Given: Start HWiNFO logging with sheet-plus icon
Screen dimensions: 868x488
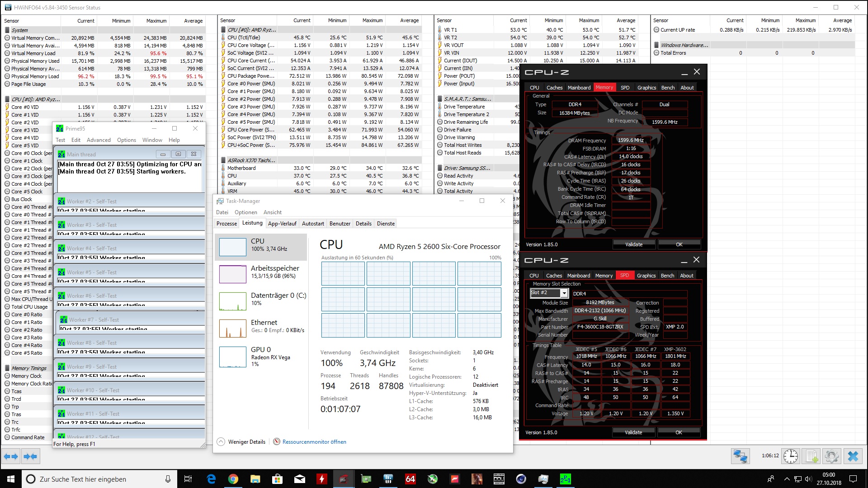Looking at the screenshot, I should coord(812,456).
